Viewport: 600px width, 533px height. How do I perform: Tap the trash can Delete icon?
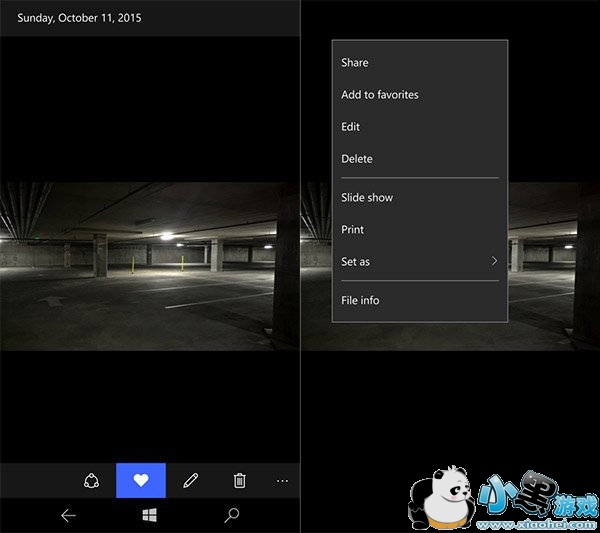coord(240,481)
